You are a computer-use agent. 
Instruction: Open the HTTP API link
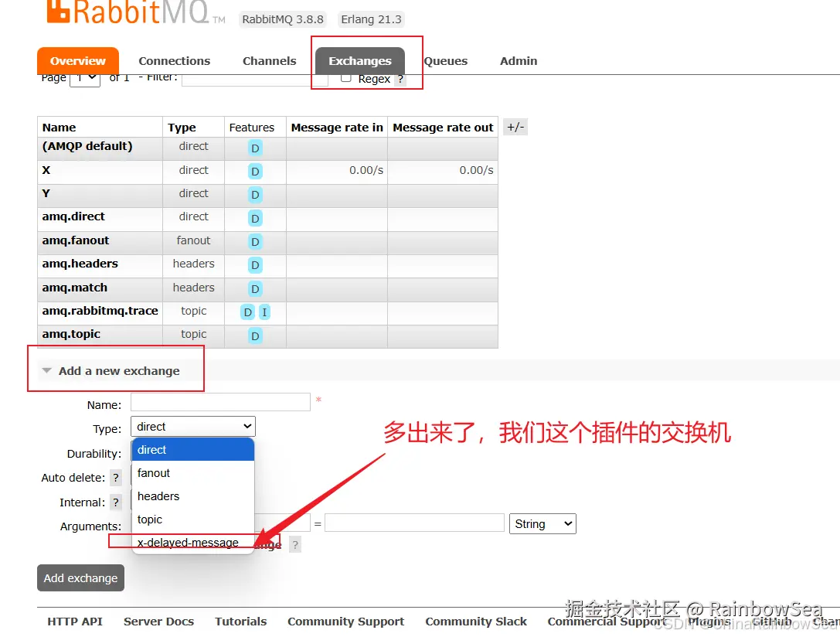[75, 622]
